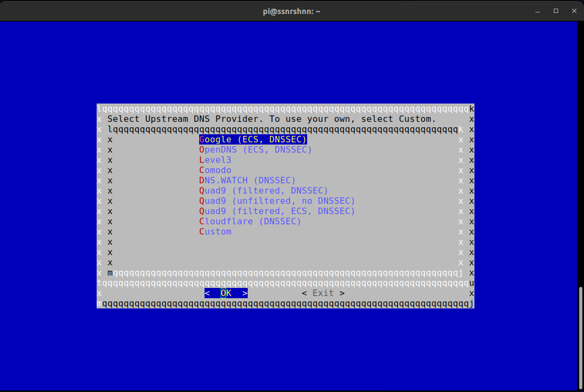Maximize the terminal window

point(556,11)
